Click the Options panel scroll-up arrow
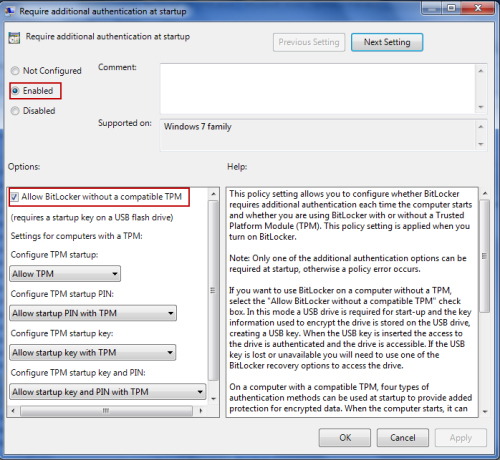 [214, 194]
